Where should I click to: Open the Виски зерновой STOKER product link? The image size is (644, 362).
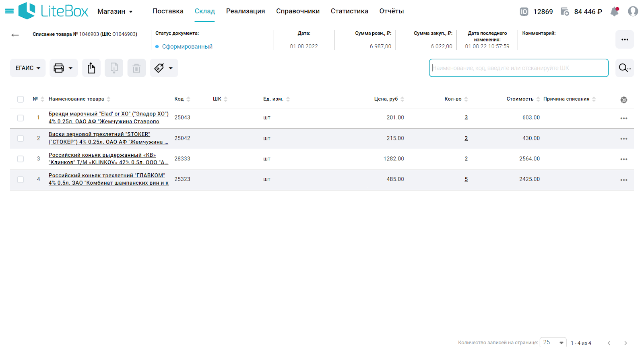108,138
